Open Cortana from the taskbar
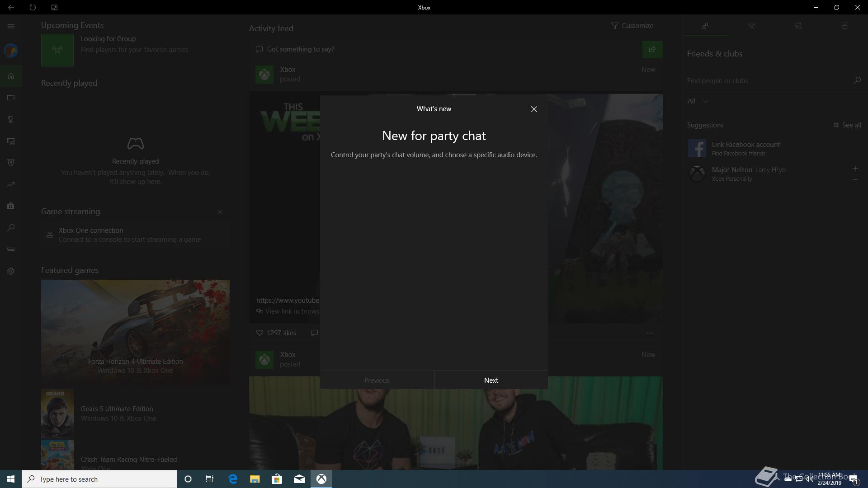This screenshot has height=488, width=868. point(188,479)
